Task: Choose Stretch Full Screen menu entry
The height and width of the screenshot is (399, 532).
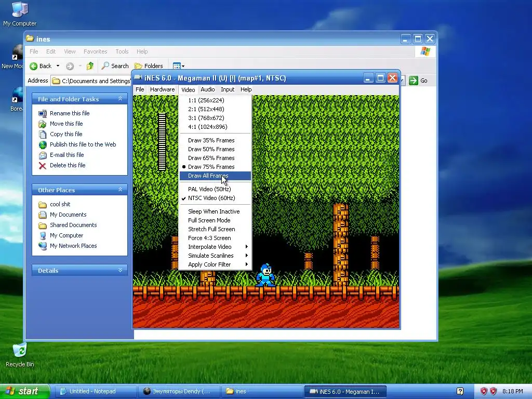Action: click(215, 229)
